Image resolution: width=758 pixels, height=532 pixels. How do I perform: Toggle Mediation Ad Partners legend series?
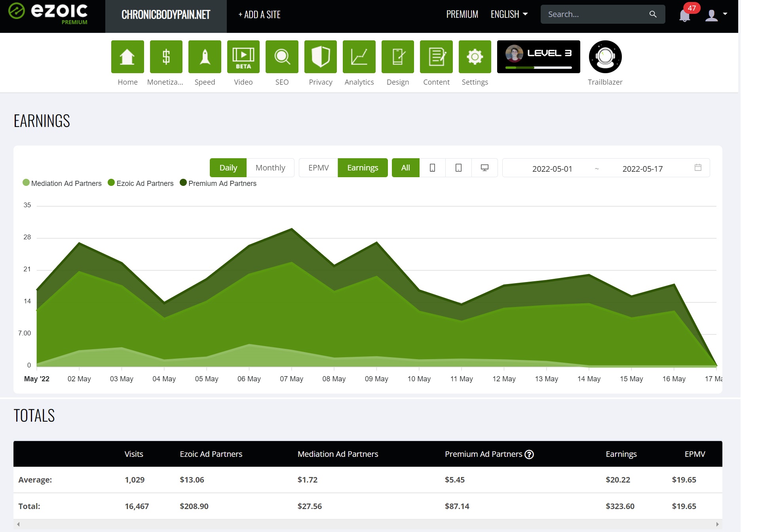point(62,183)
